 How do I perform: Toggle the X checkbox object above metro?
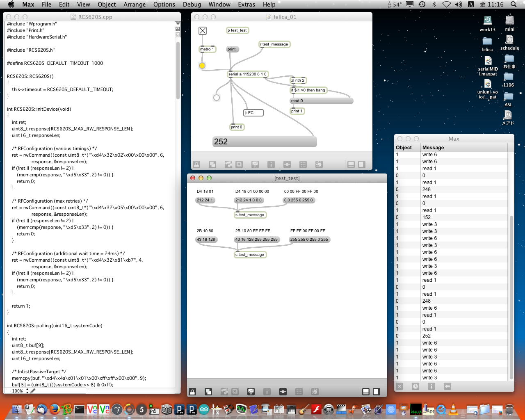tap(203, 31)
